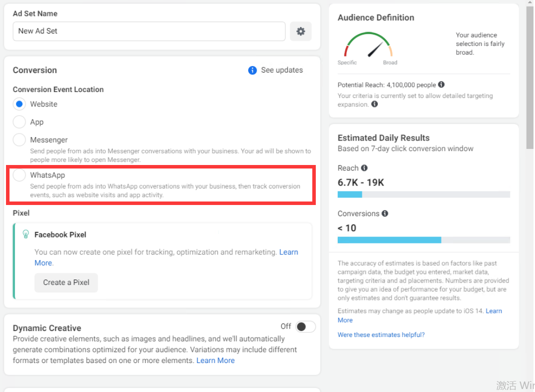This screenshot has width=535, height=392.
Task: Click the Create a Pixel button
Action: (x=66, y=282)
